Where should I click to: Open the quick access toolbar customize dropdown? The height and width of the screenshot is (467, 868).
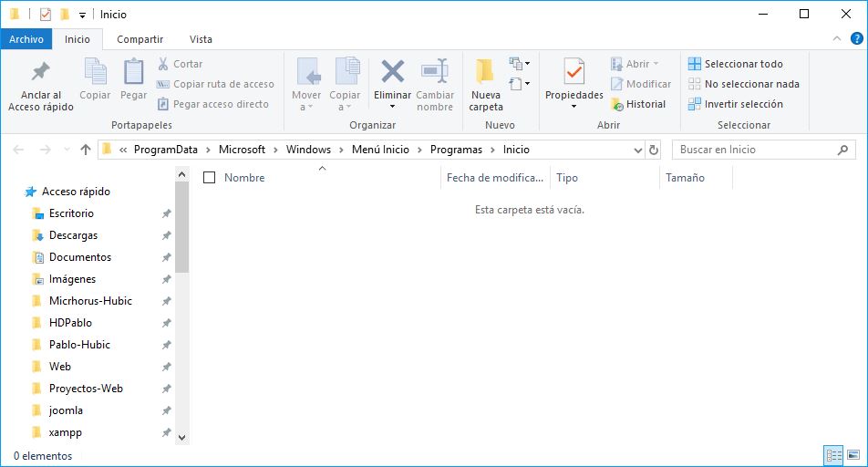click(x=82, y=15)
